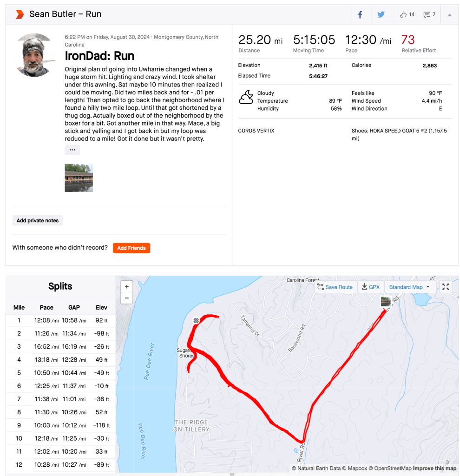The width and height of the screenshot is (460, 476).
Task: Download the GPX file
Action: point(371,287)
